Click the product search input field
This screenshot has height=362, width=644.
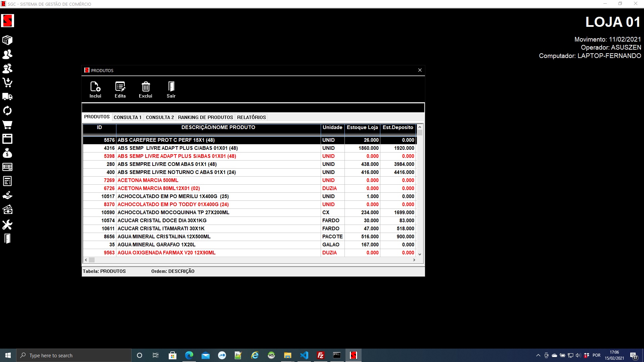click(253, 108)
